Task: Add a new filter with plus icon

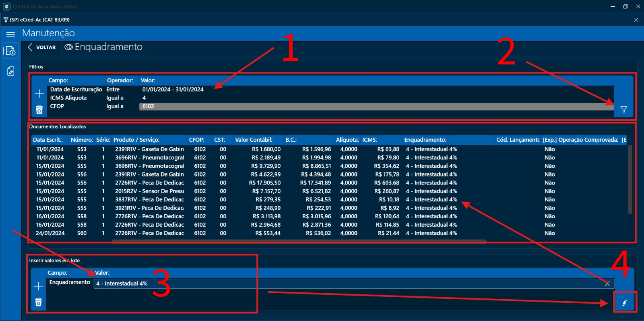Action: click(x=39, y=94)
